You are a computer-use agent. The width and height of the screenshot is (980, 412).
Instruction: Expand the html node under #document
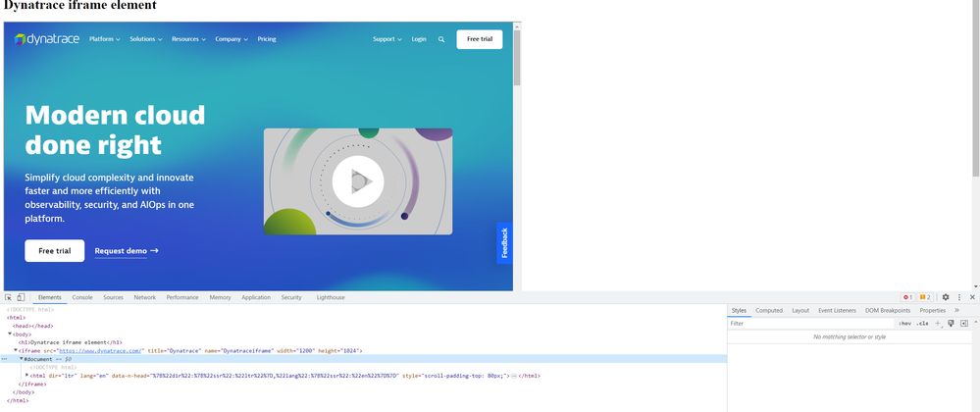(26, 376)
